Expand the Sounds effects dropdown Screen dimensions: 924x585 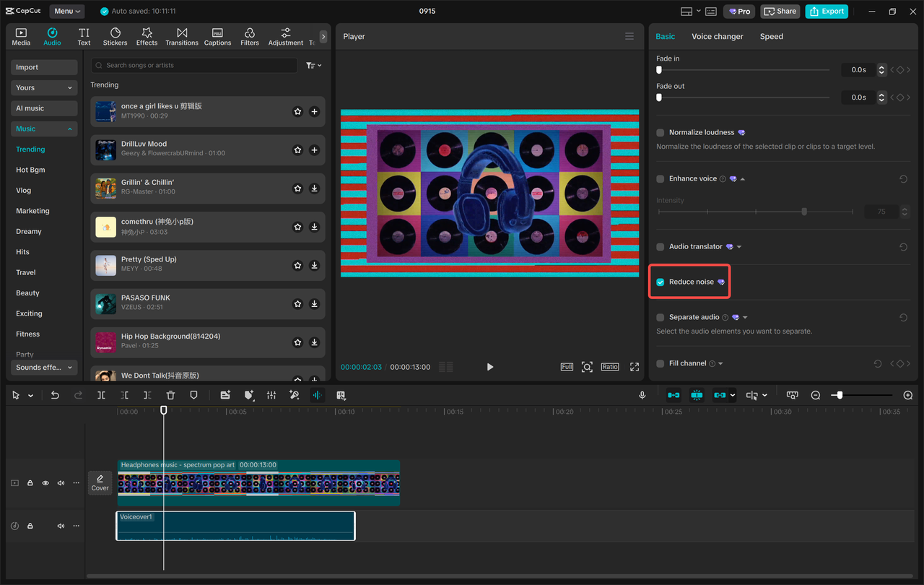(44, 368)
